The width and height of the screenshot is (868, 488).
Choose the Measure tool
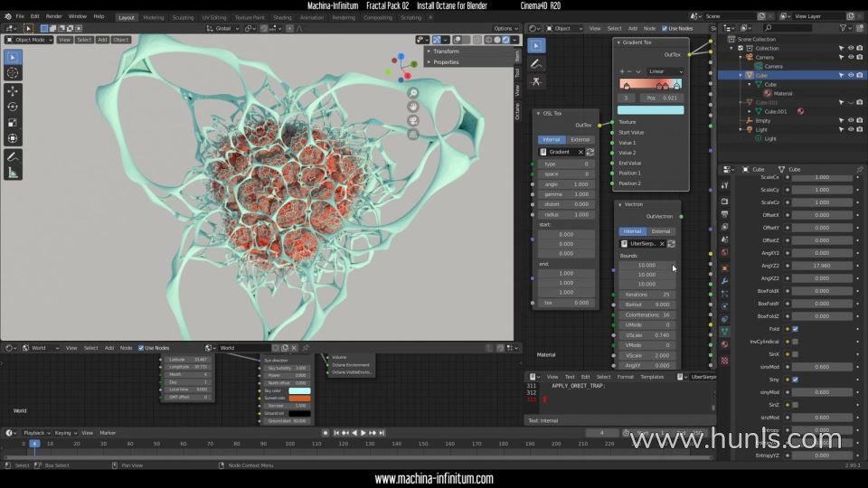tap(13, 172)
